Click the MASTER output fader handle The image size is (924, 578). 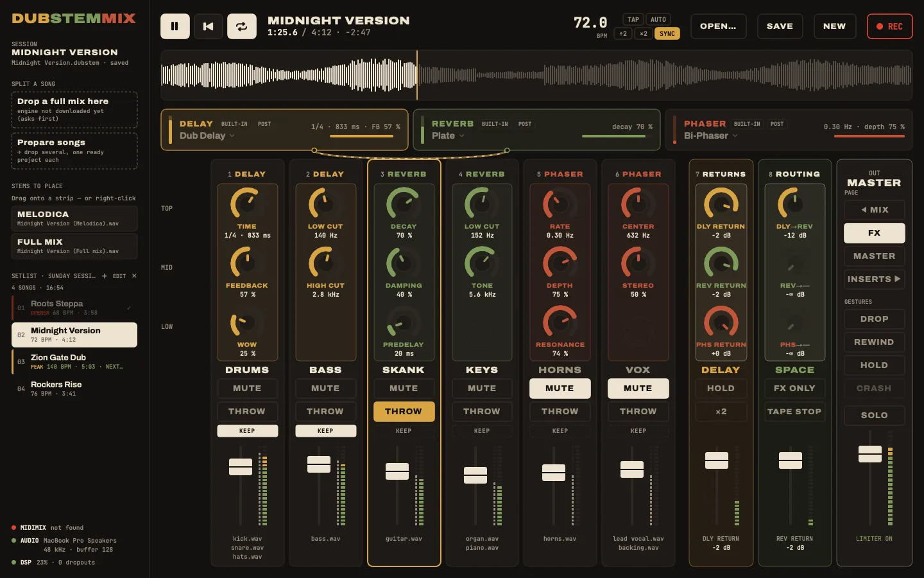(870, 454)
